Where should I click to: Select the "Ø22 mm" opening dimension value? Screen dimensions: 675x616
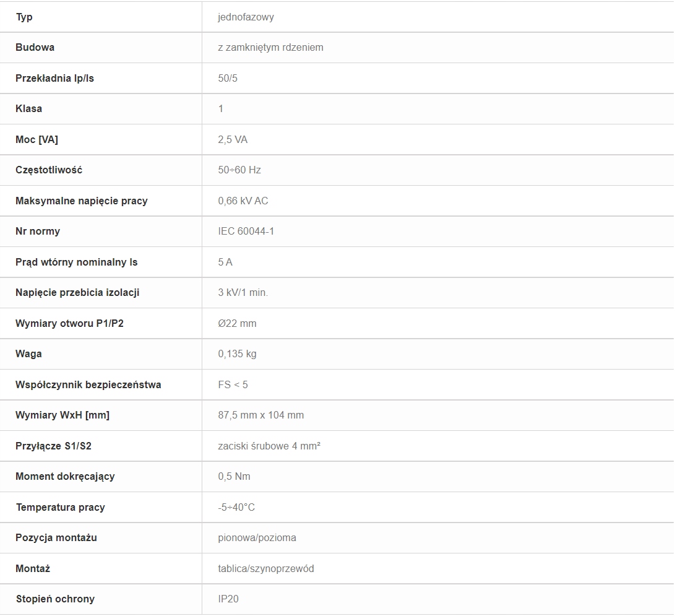pyautogui.click(x=237, y=323)
